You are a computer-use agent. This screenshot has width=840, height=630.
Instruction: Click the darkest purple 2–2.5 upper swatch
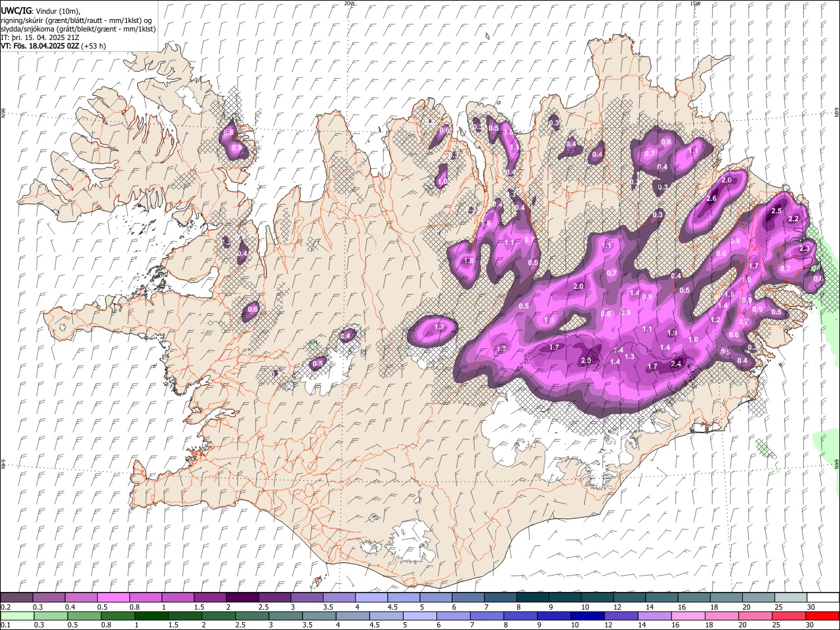(242, 597)
